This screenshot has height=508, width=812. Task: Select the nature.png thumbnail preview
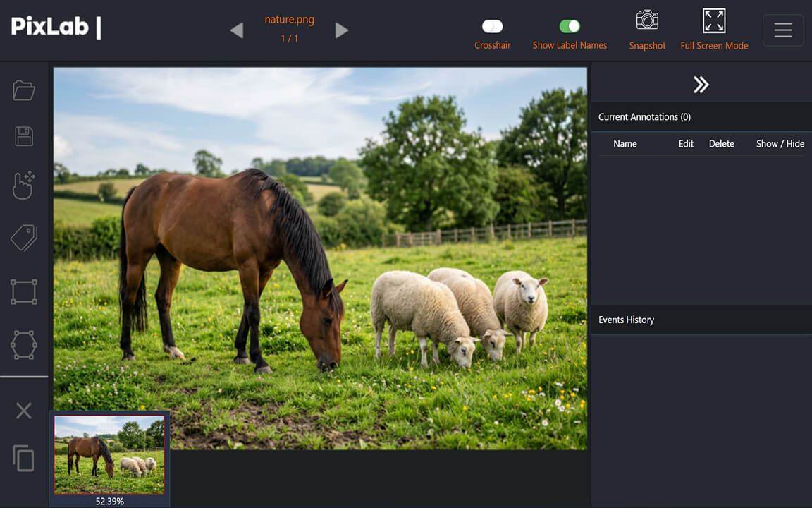(x=109, y=454)
